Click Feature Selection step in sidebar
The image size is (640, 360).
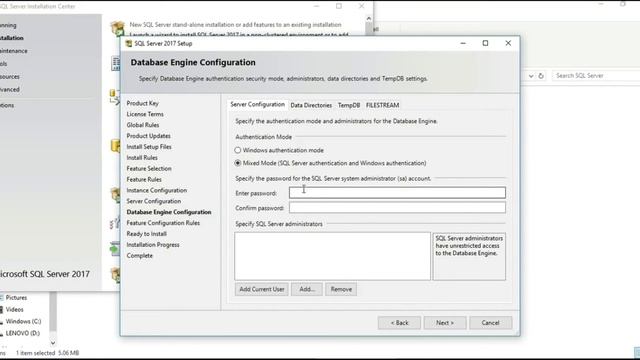click(149, 169)
